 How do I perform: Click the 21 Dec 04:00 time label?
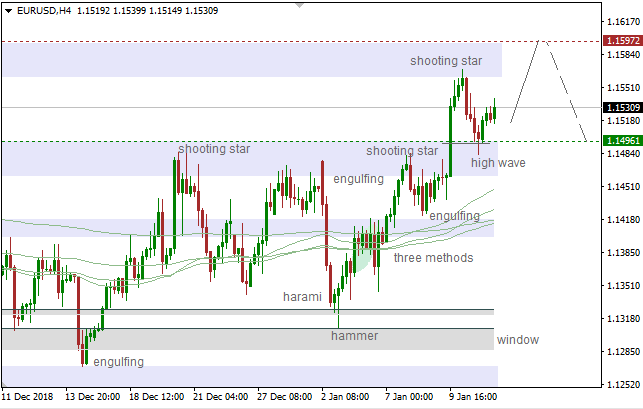[221, 397]
